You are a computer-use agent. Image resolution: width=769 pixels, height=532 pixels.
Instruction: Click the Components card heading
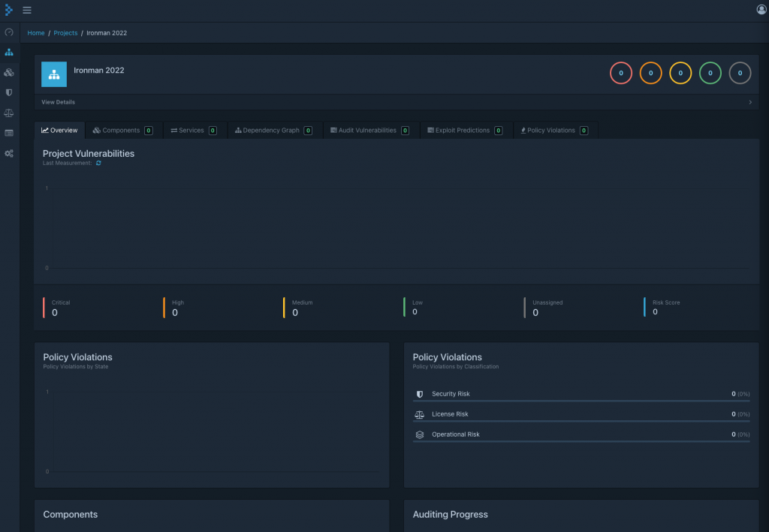tap(70, 514)
